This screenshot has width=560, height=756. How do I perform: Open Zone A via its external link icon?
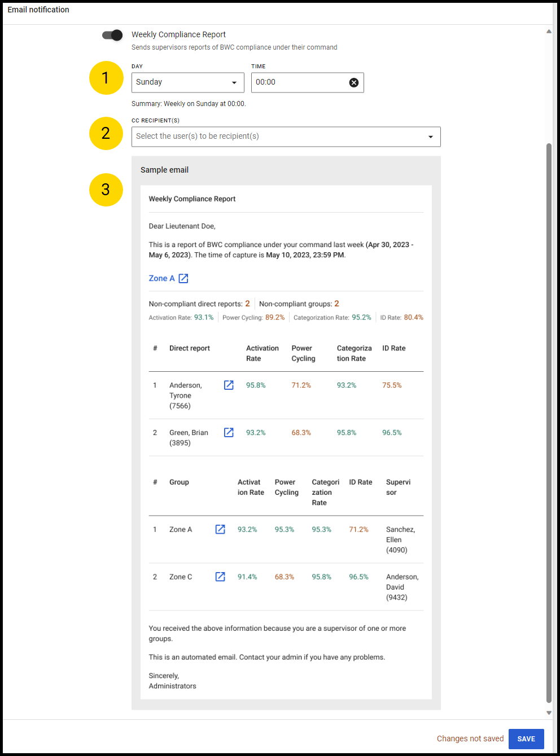point(183,278)
